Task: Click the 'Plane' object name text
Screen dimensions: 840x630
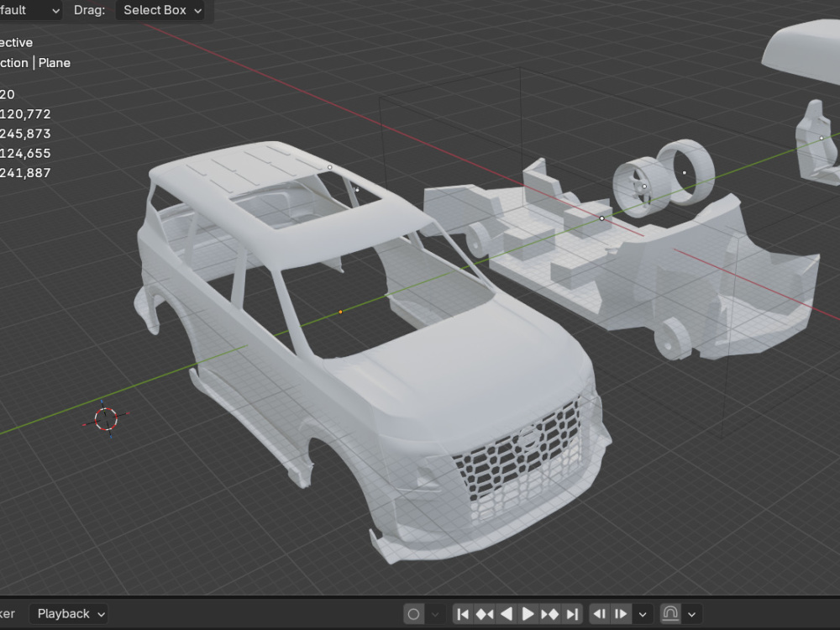Action: pyautogui.click(x=54, y=63)
